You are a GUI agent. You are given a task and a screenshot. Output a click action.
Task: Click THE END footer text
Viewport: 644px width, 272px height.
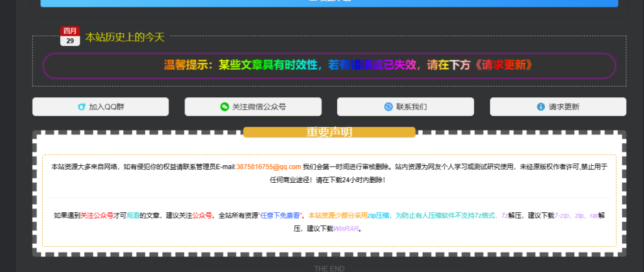[x=330, y=269]
